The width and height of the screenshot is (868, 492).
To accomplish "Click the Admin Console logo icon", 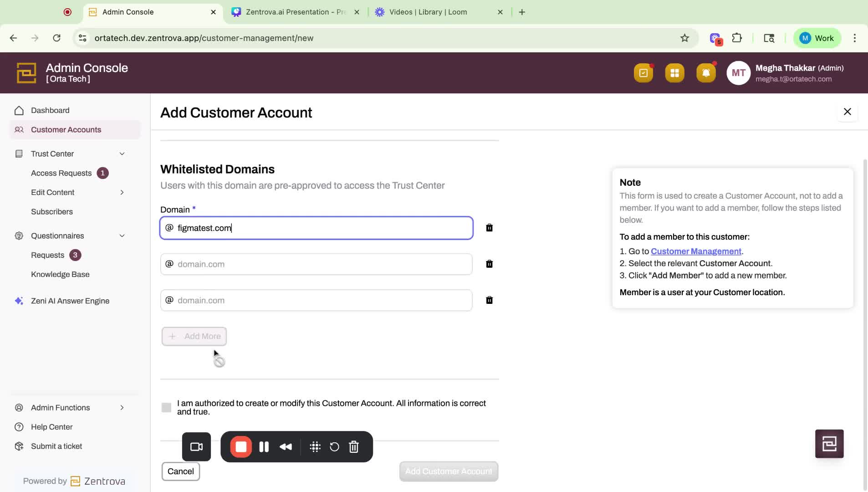I will click(x=26, y=73).
